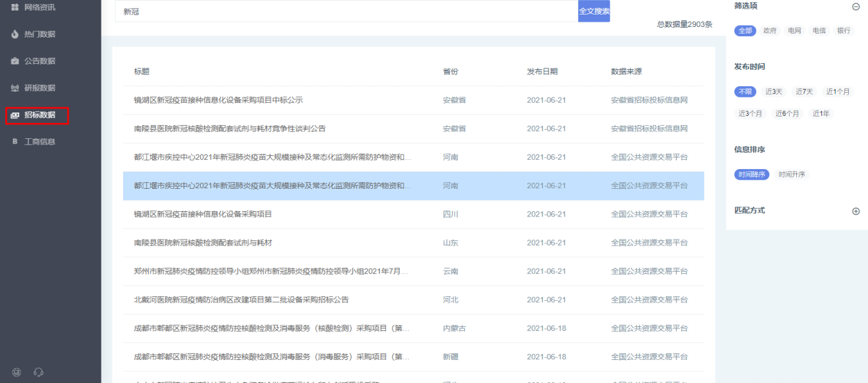Screen dimensions: 868x383
Task: Select the 政府 filter option
Action: (770, 31)
